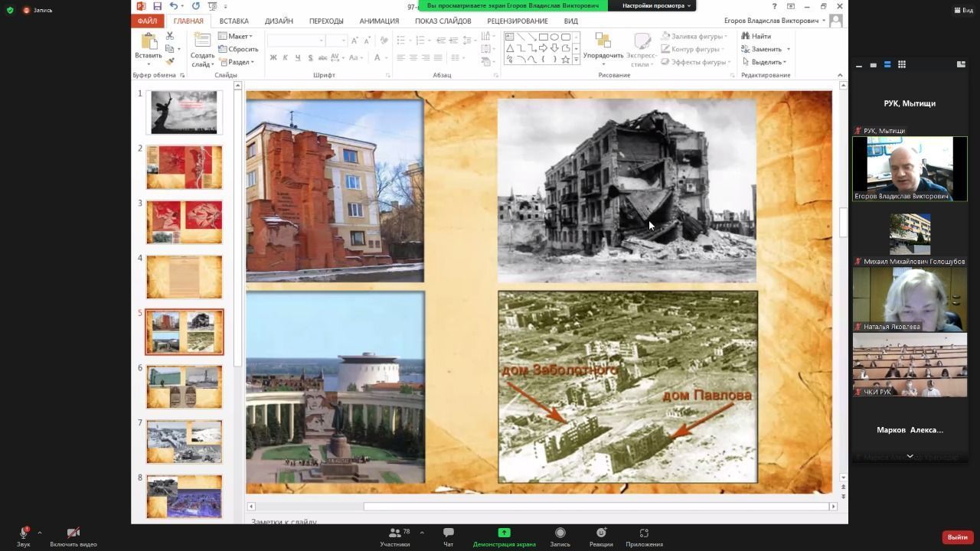Click the horizontal scrollbar under the slide
This screenshot has height=551, width=980.
coord(541,506)
